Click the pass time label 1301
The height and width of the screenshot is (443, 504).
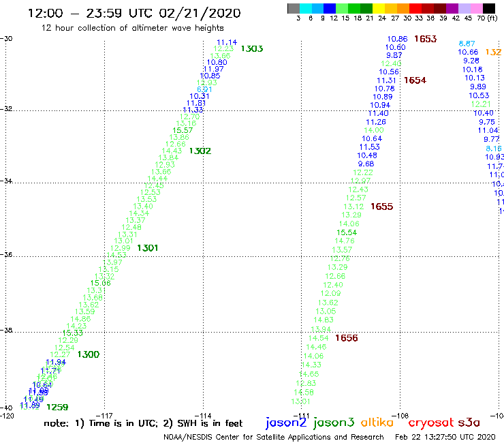[x=147, y=248]
